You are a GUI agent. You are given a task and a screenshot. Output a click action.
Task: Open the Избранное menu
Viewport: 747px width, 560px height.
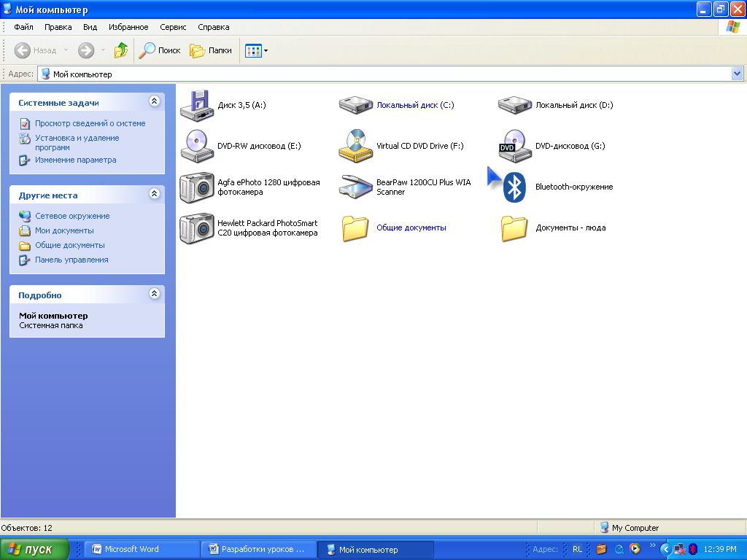coord(128,27)
